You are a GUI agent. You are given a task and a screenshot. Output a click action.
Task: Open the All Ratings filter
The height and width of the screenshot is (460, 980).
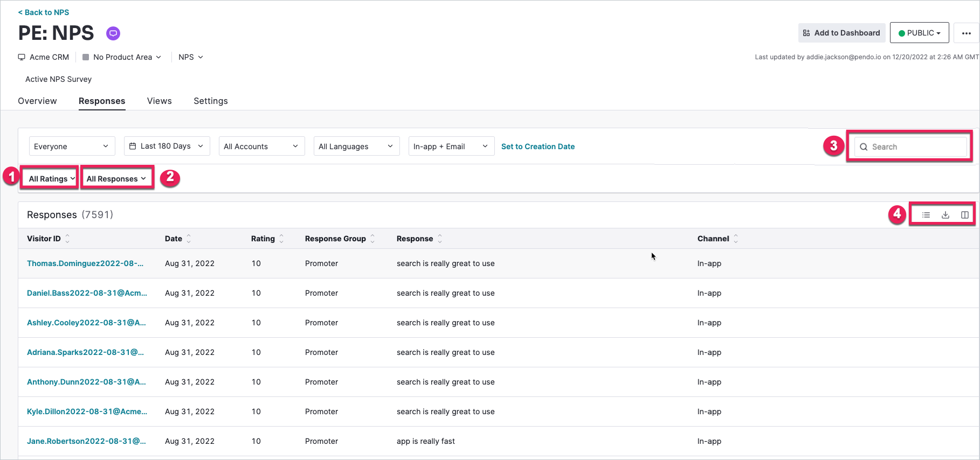click(51, 178)
